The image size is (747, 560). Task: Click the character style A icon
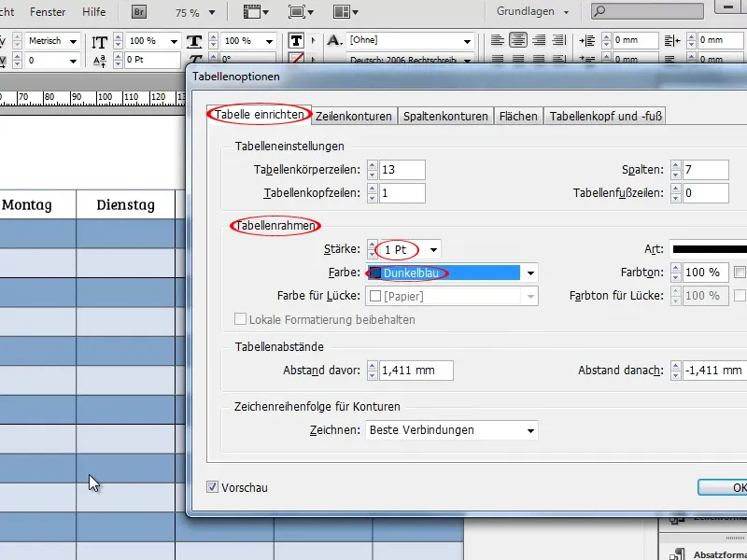click(x=334, y=40)
